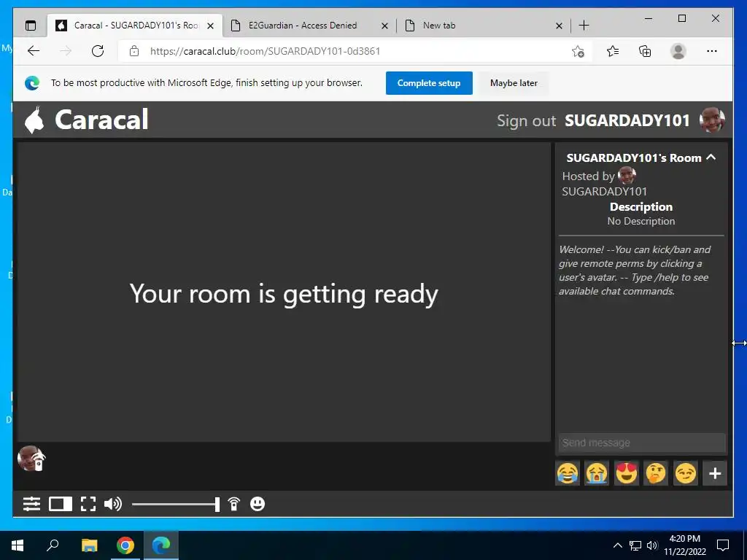747x560 pixels.
Task: Refresh the Caracal page
Action: coord(98,51)
